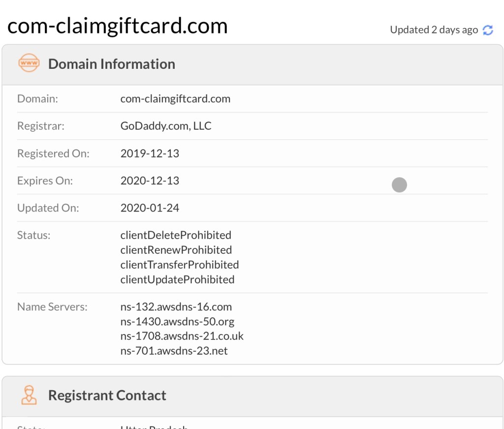
Task: Click the clientTransferProhibited status
Action: point(180,265)
